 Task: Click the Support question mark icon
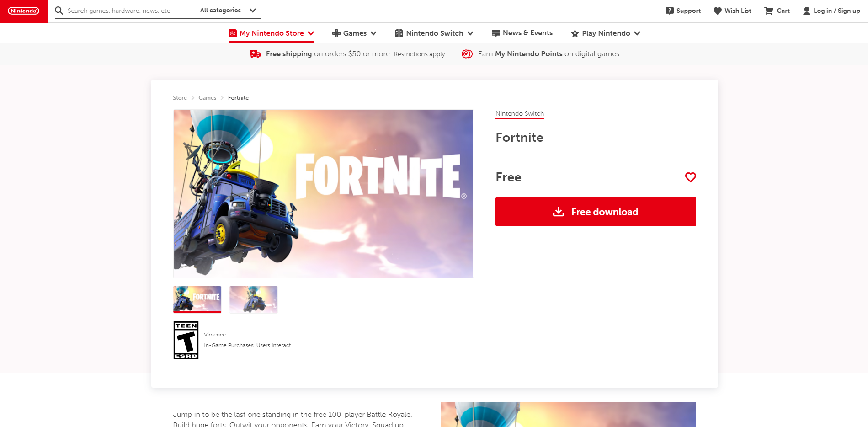(x=669, y=11)
